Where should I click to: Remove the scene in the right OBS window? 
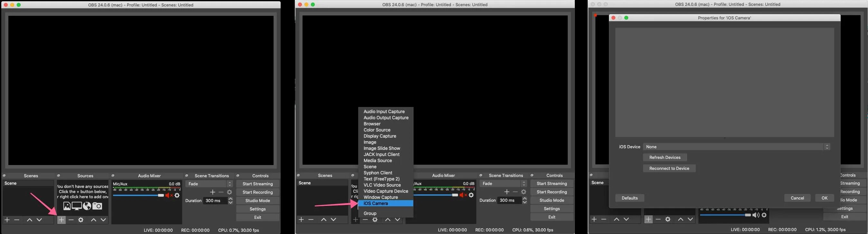click(x=604, y=219)
